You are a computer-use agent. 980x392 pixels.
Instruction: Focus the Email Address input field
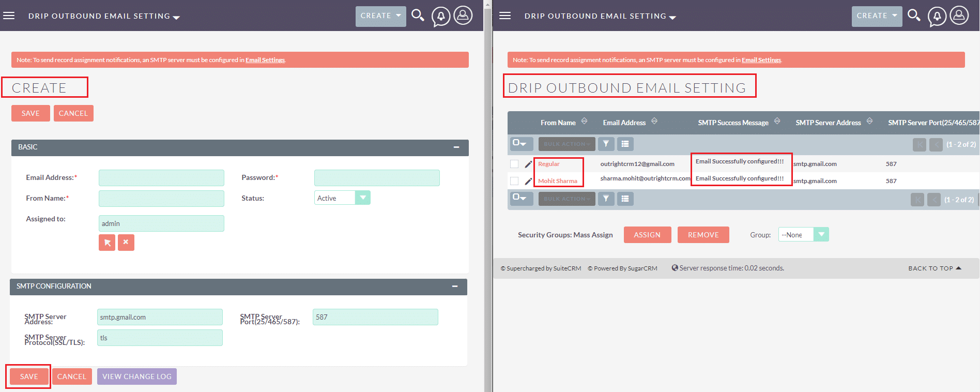pos(161,178)
